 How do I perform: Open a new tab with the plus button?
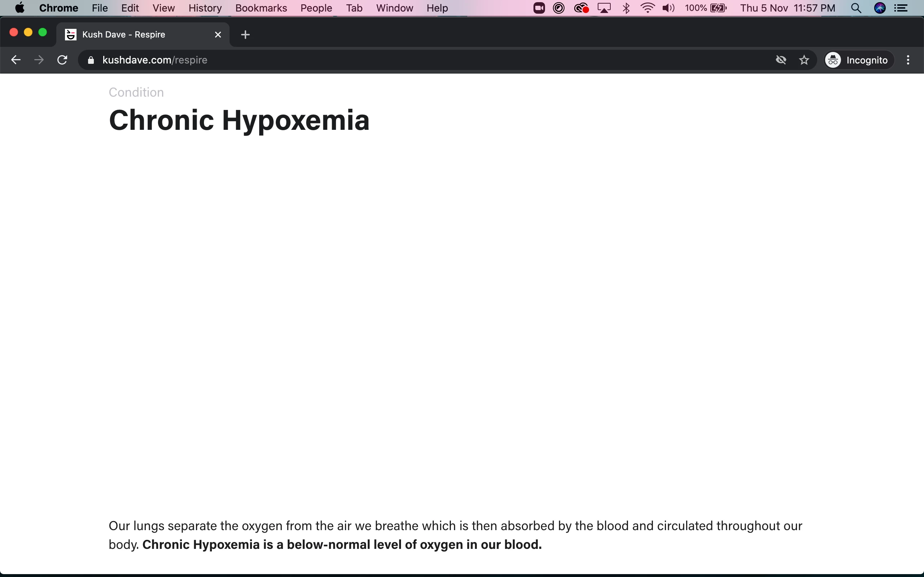245,35
